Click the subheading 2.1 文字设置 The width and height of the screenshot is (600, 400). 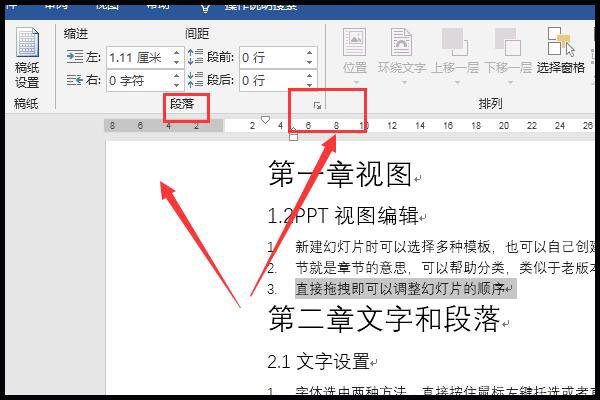318,361
